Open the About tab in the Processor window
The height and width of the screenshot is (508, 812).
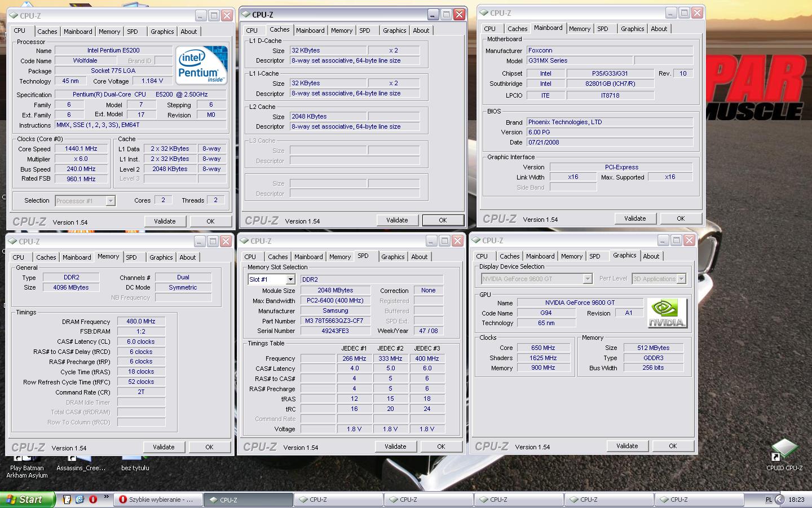tap(189, 32)
